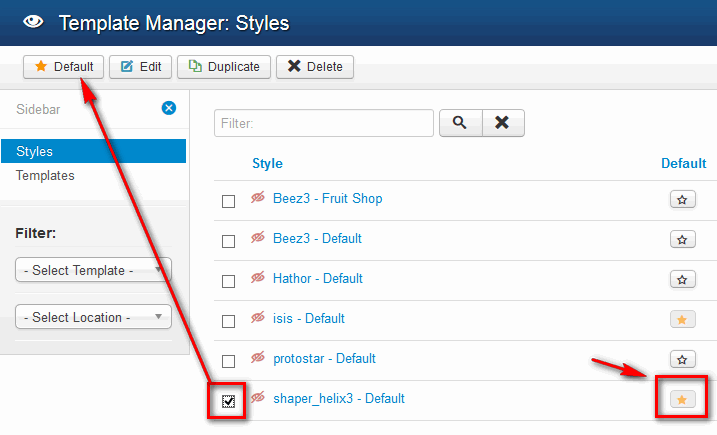717x435 pixels.
Task: Click into the Filter text field
Action: pyautogui.click(x=323, y=123)
